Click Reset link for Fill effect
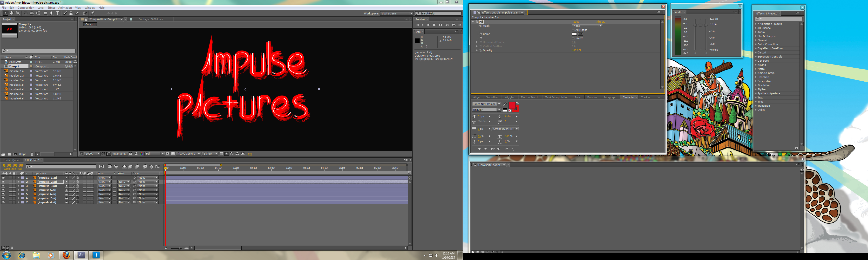The width and height of the screenshot is (868, 260). (575, 22)
